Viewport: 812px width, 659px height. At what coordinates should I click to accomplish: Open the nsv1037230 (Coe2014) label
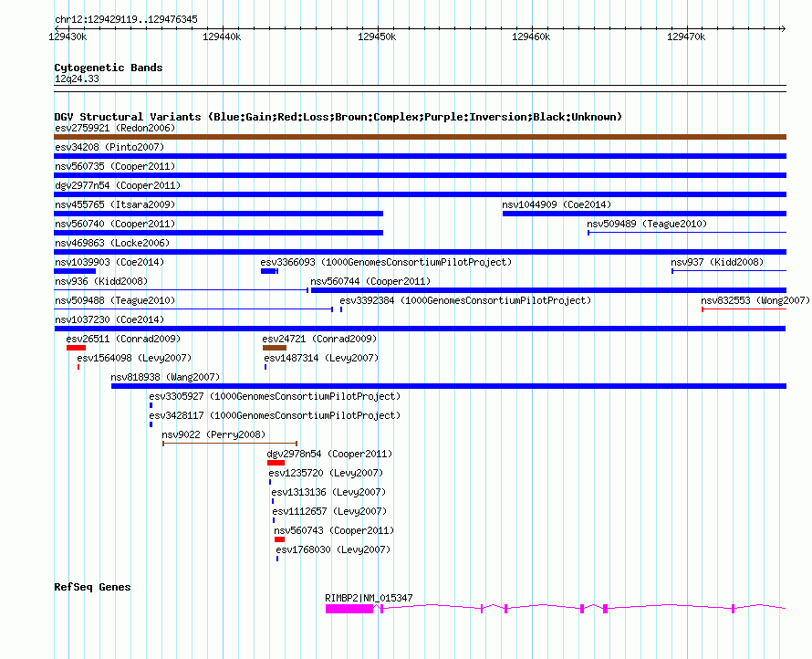(109, 319)
